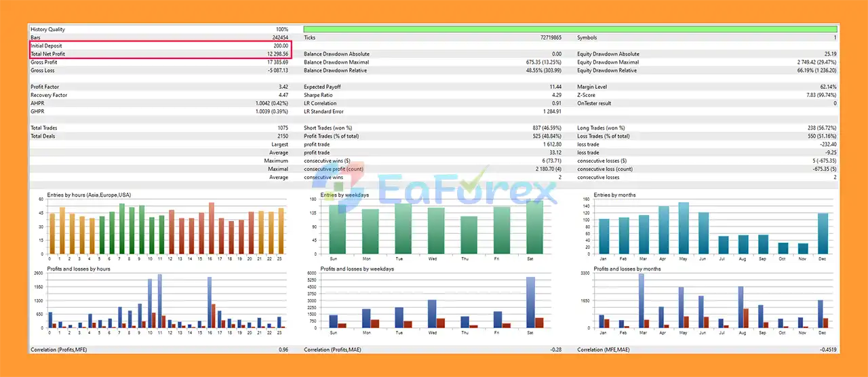Click the hour 11 blue bar in hourly profits
Viewport: 868px width, 377px height.
159,301
